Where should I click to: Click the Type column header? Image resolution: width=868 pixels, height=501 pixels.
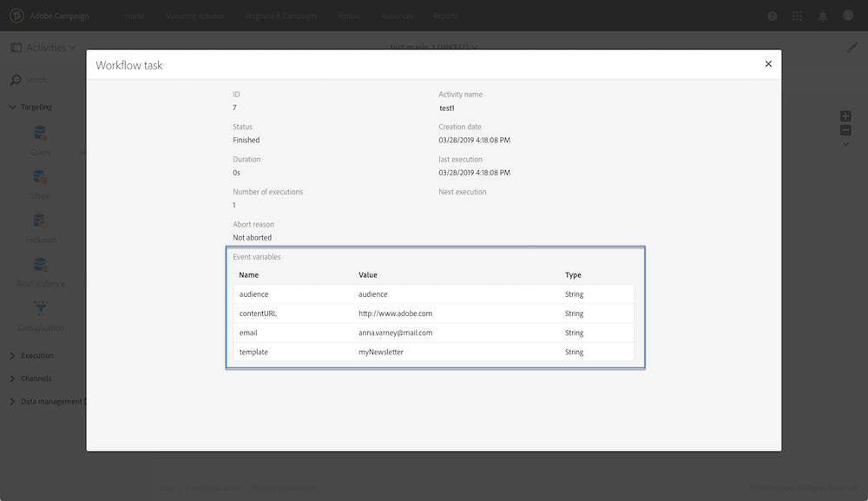(573, 275)
